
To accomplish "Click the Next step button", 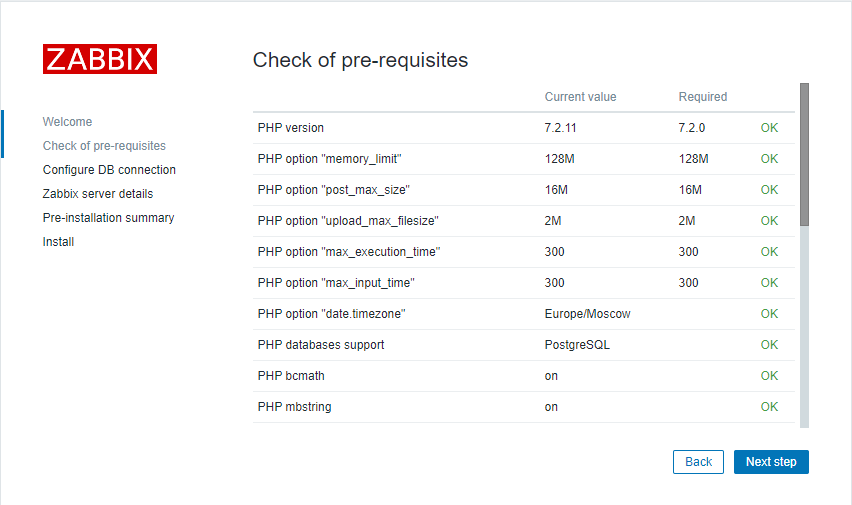I will [x=771, y=462].
